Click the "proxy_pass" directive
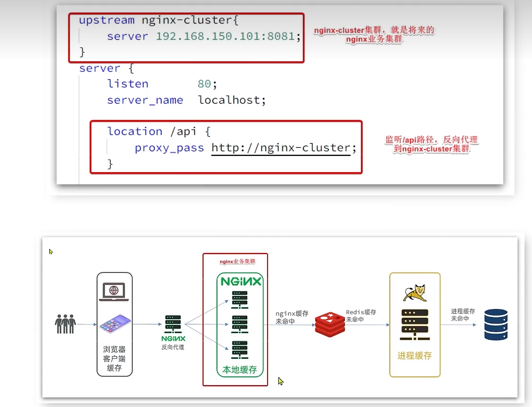 [169, 148]
